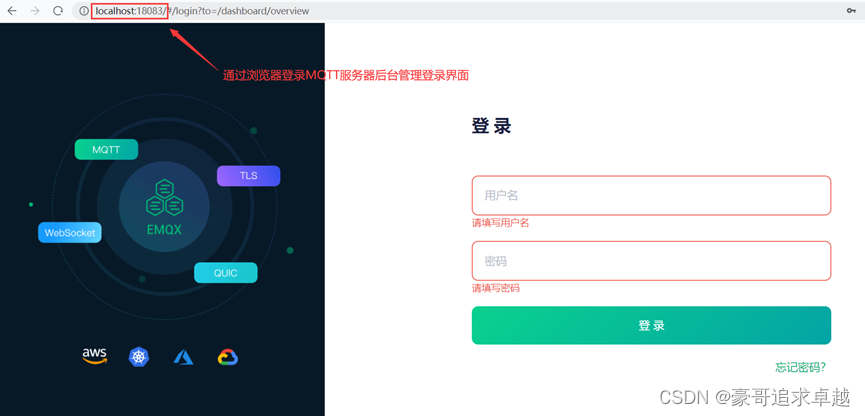Click the Azure triangle logo

[x=184, y=357]
